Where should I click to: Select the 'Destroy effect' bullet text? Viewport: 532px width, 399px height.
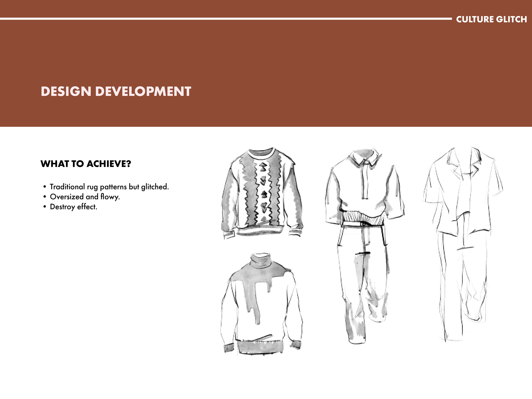[73, 207]
